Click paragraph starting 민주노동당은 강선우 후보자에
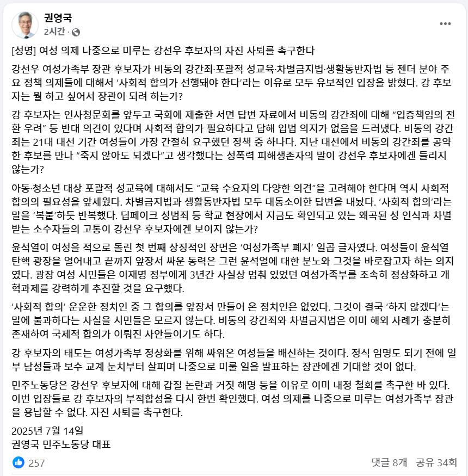The image size is (468, 476). tap(233, 399)
